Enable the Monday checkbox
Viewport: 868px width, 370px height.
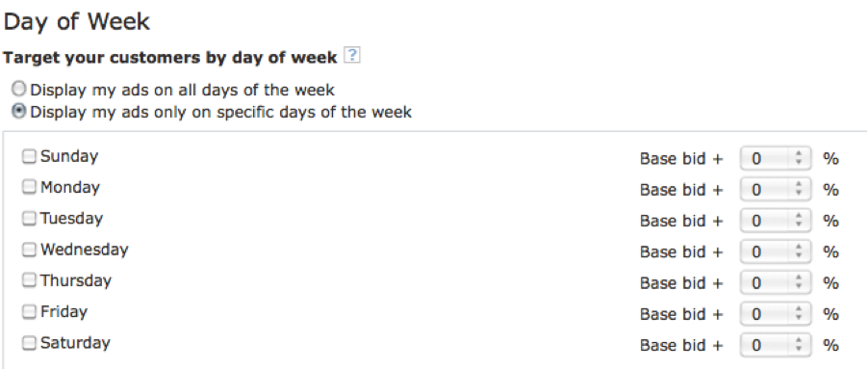29,188
